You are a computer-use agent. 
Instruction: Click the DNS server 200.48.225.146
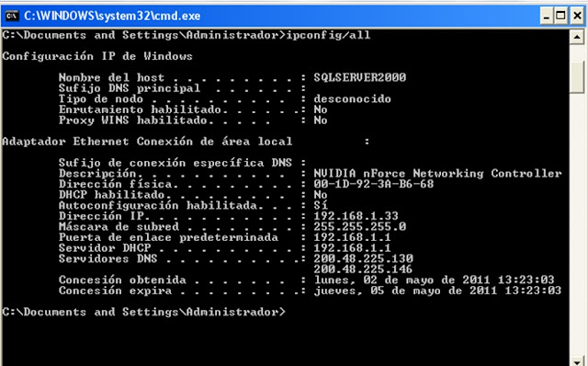click(363, 269)
